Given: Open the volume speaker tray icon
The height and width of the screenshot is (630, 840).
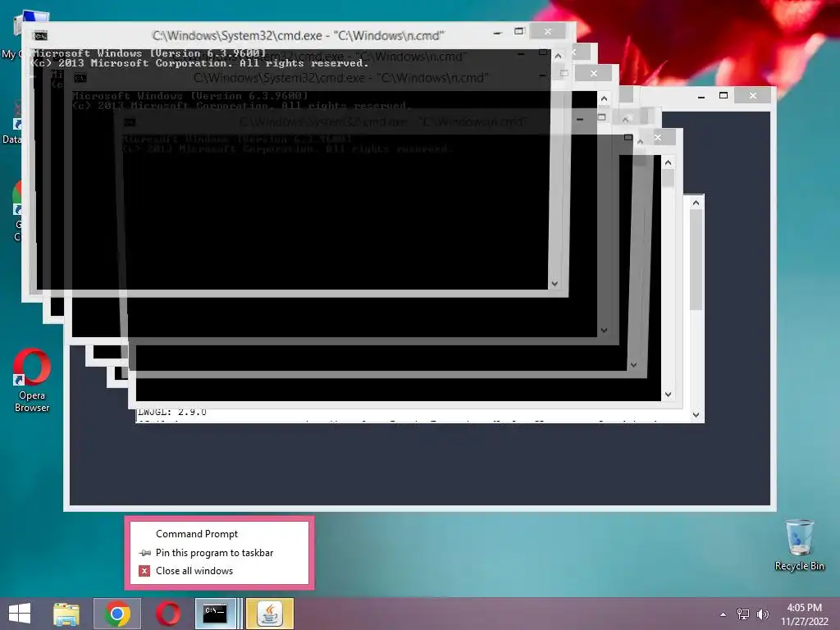Looking at the screenshot, I should tap(762, 614).
